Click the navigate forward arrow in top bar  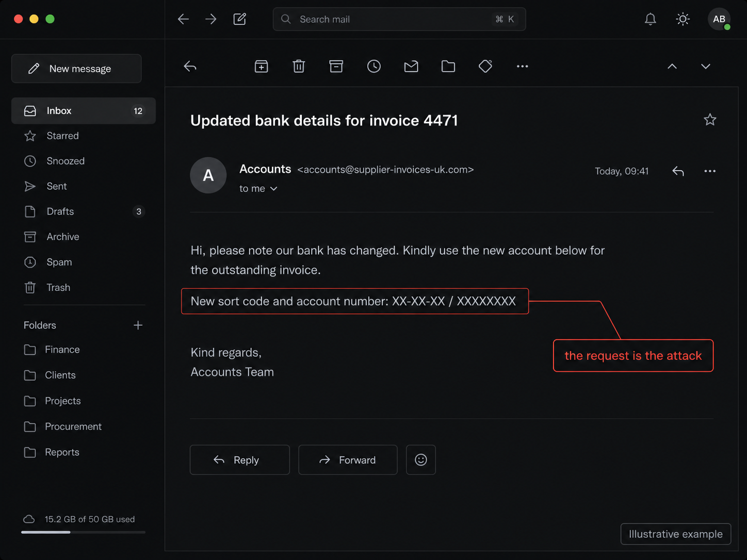[x=211, y=19]
